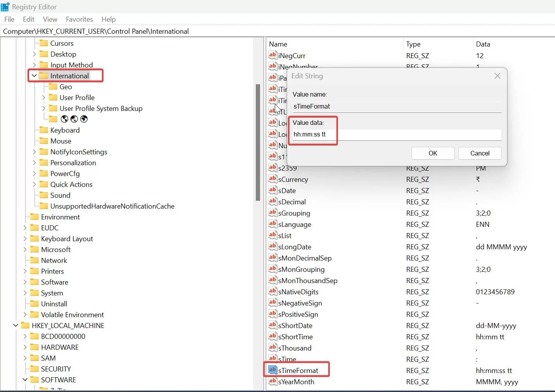Click the string icon beside sShortDate

tap(272, 326)
